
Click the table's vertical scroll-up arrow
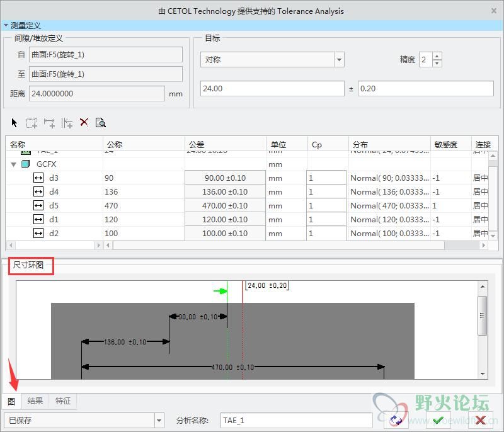493,156
